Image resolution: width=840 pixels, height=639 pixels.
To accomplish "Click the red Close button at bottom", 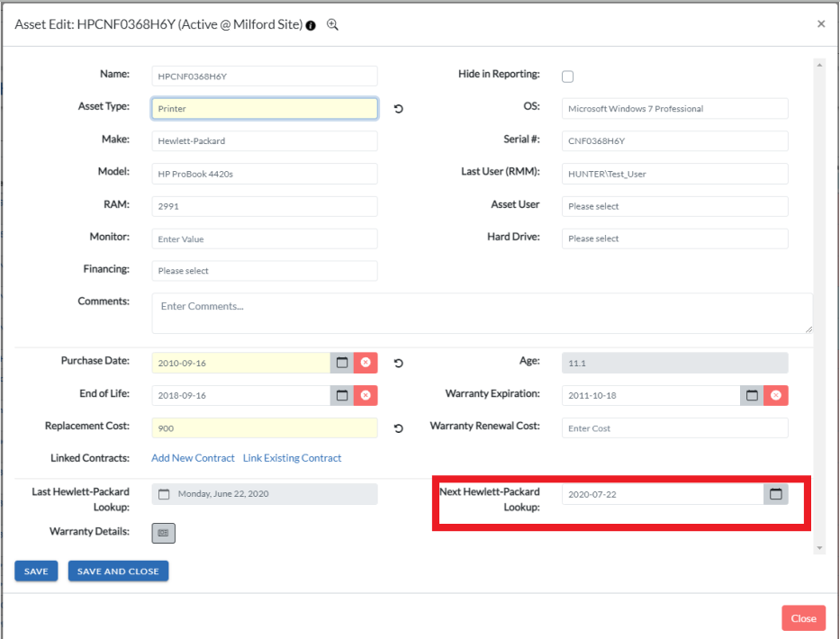I will (803, 618).
